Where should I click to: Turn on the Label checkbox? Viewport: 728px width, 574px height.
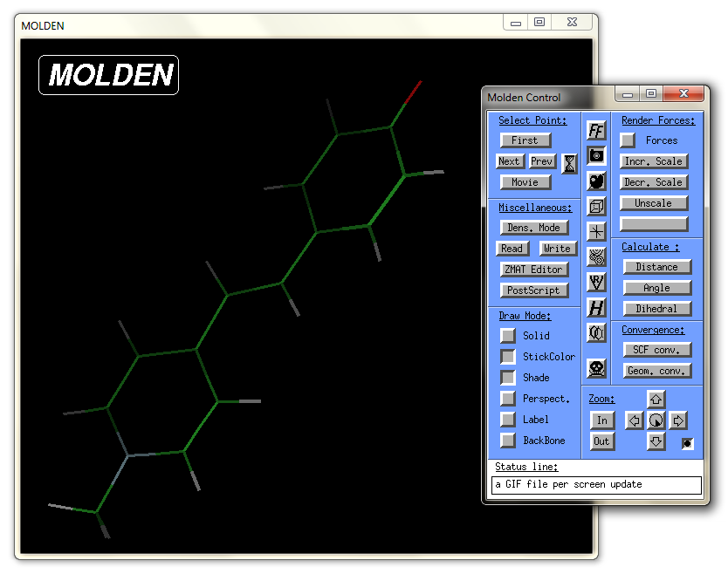(507, 420)
